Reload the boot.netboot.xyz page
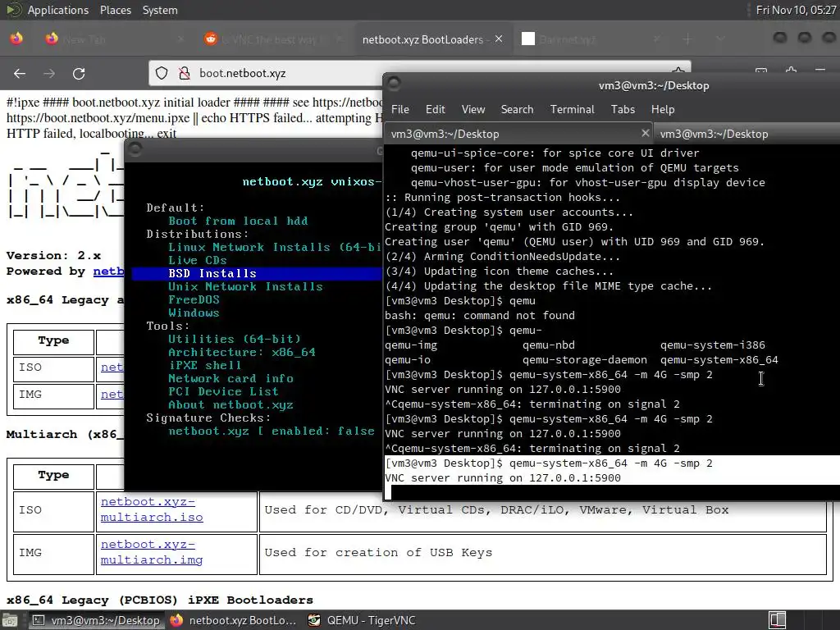 pos(79,73)
